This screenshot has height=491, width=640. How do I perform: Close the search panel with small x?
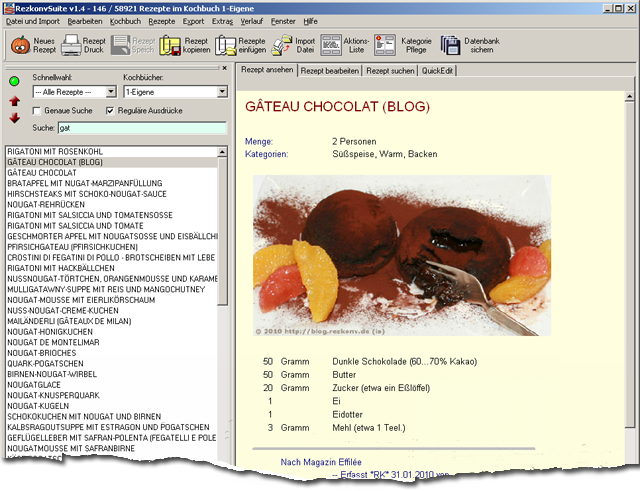point(224,68)
